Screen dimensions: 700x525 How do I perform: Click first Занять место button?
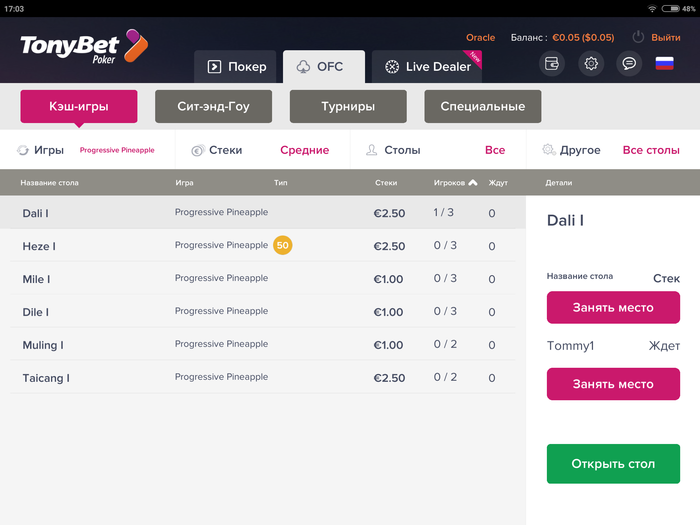(x=613, y=308)
